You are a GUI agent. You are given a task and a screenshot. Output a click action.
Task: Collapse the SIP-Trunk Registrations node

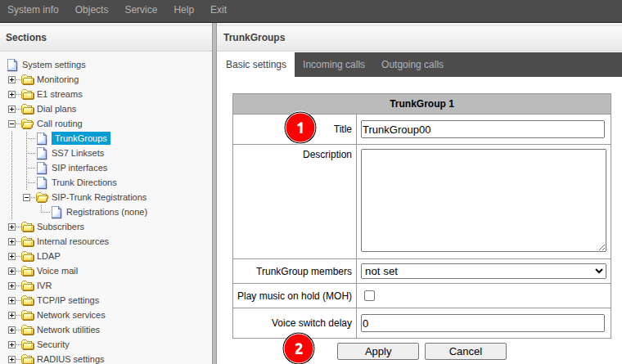click(26, 197)
